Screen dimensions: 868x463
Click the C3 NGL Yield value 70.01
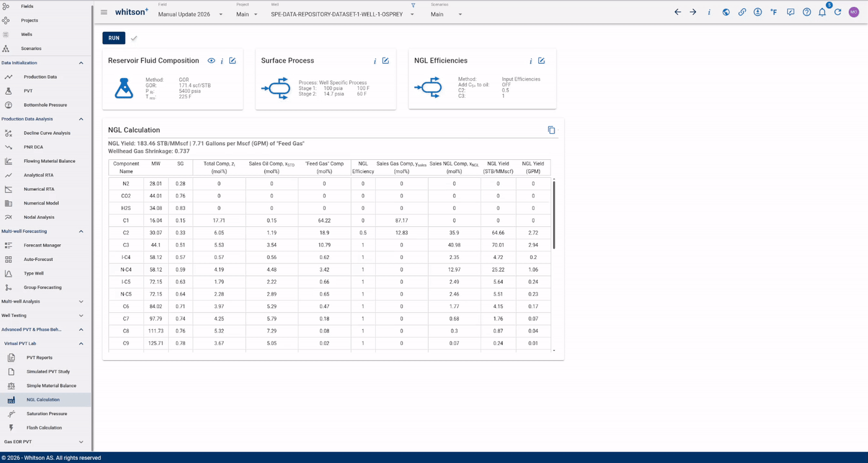(498, 245)
